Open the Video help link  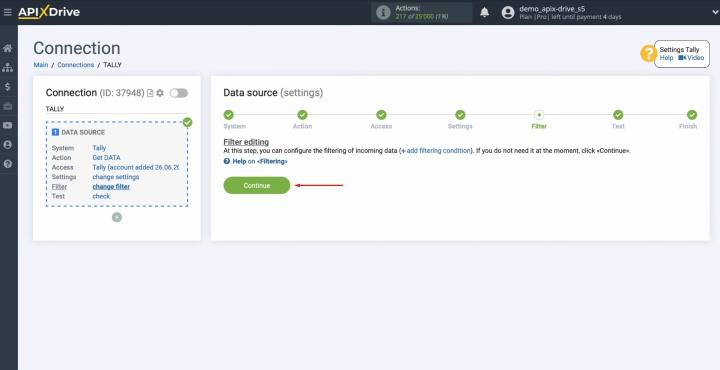pyautogui.click(x=691, y=58)
